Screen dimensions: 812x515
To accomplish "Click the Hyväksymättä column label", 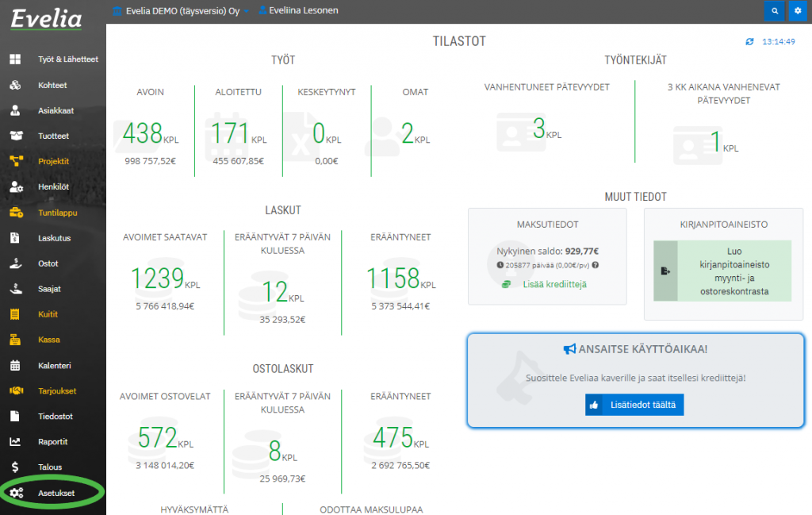I will pyautogui.click(x=194, y=509).
